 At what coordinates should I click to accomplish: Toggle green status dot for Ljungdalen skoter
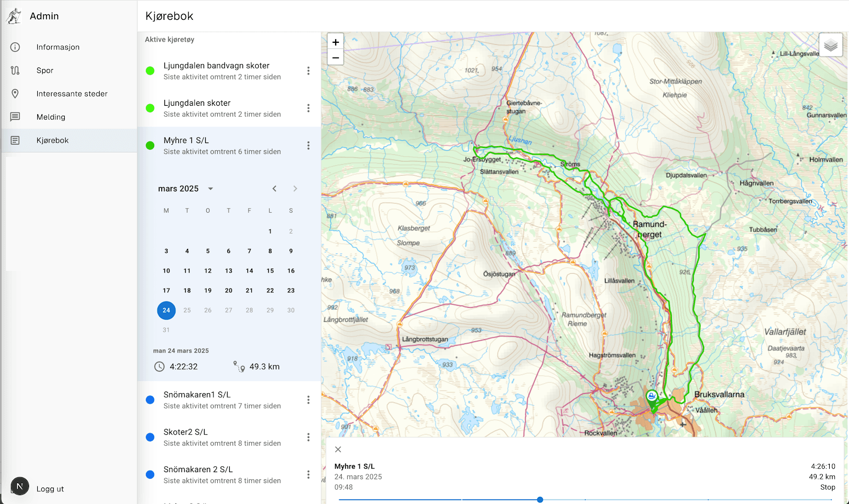[x=150, y=108]
